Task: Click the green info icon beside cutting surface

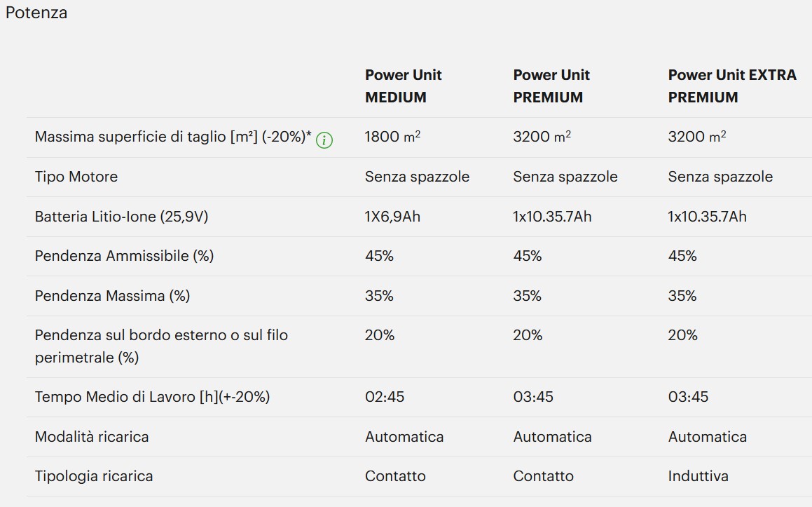Action: (x=324, y=140)
